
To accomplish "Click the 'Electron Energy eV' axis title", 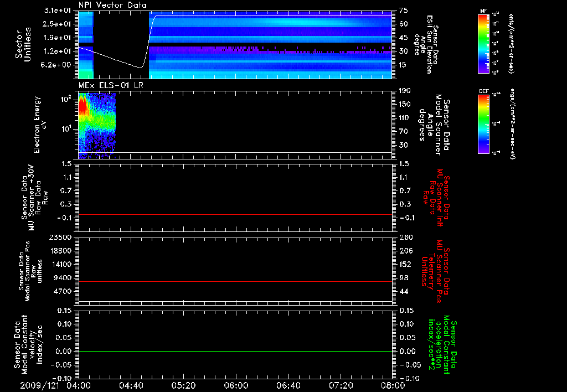I will pos(39,125).
